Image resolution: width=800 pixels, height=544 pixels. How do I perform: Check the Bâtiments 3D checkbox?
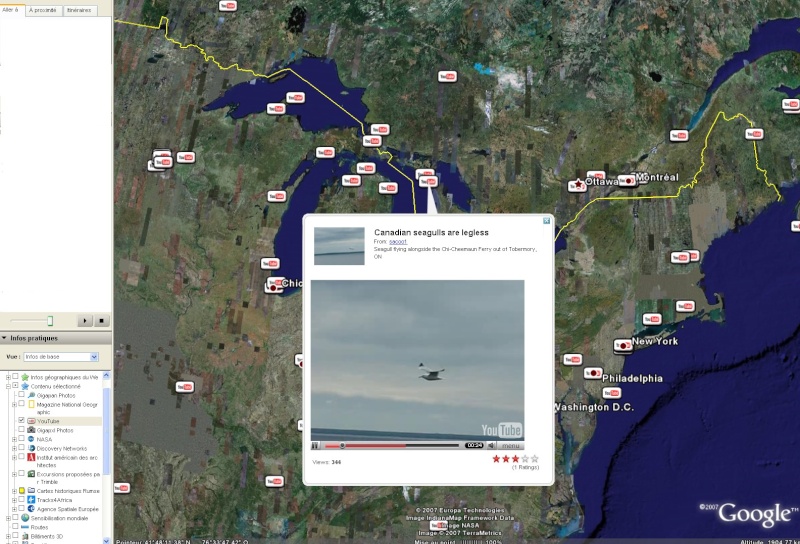coord(15,536)
